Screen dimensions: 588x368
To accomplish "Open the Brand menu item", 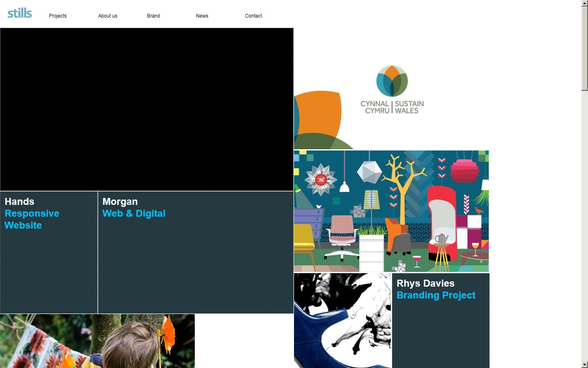I will 154,16.
